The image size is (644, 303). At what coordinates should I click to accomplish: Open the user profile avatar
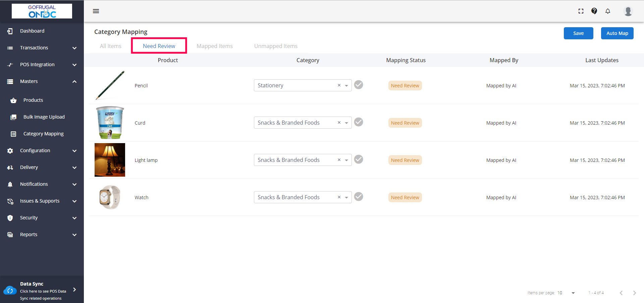point(628,11)
